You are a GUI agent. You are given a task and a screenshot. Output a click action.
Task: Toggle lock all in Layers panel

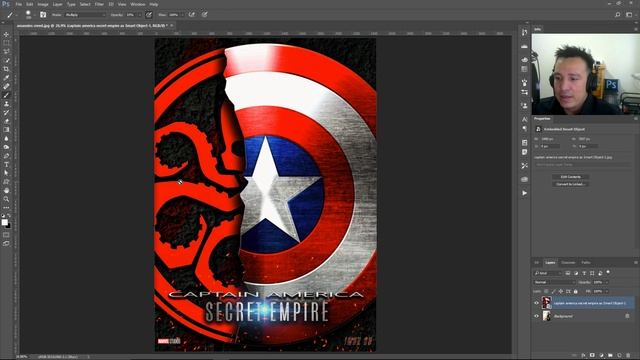pyautogui.click(x=576, y=291)
